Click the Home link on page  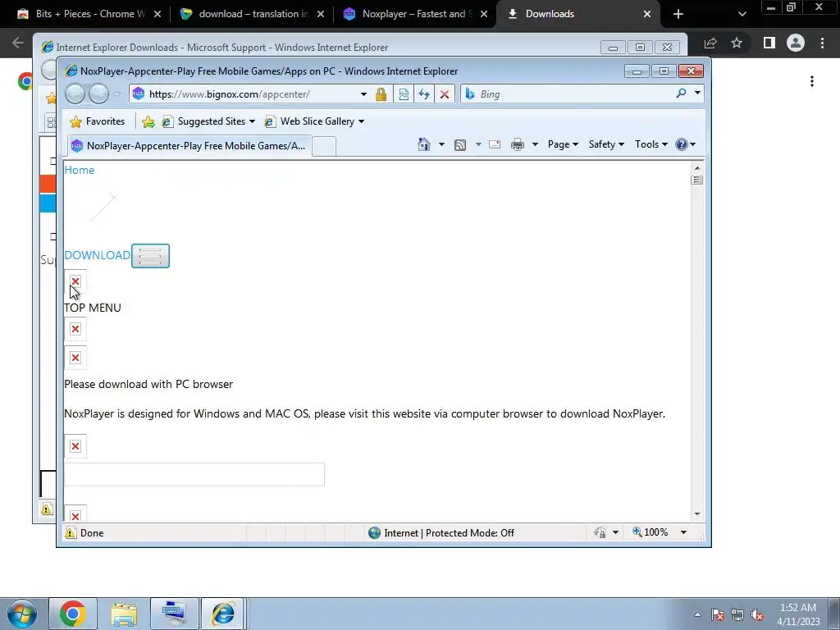tap(80, 170)
